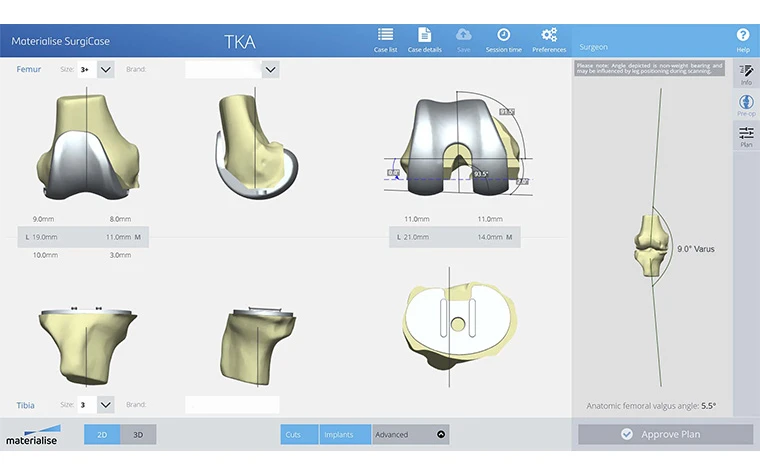Expand the Femur brand dropdown
760x475 pixels.
[x=270, y=69]
